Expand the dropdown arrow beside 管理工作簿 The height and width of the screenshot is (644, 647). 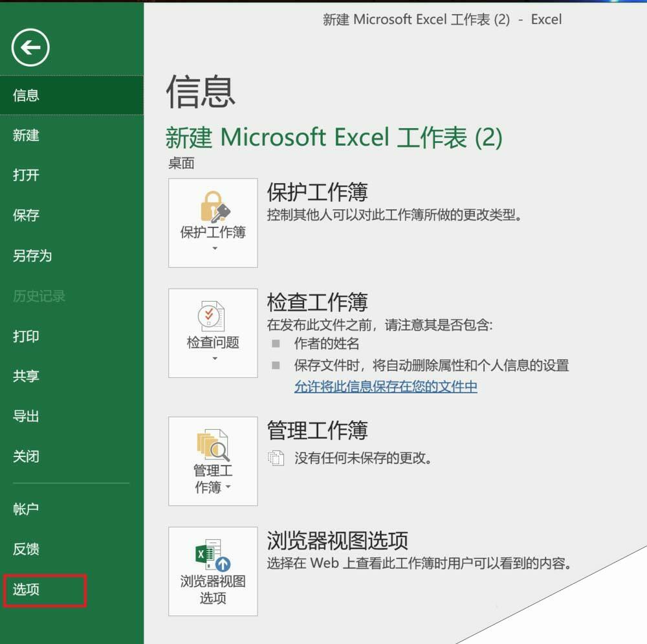(228, 487)
